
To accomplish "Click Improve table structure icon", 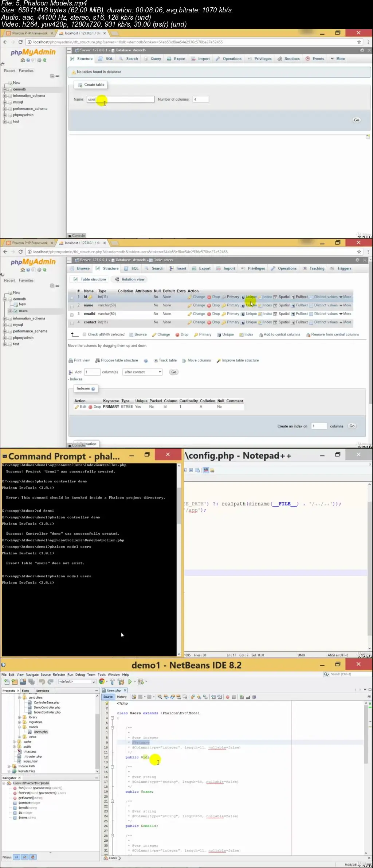I will pyautogui.click(x=219, y=361).
